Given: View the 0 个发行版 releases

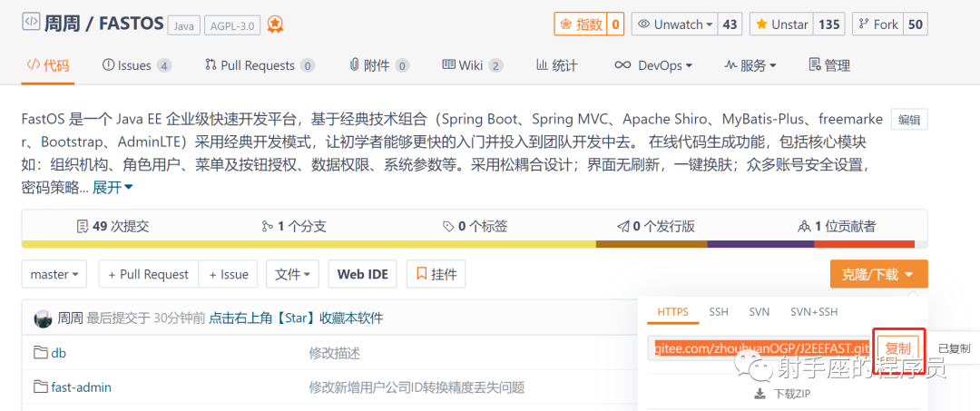Looking at the screenshot, I should (x=656, y=226).
